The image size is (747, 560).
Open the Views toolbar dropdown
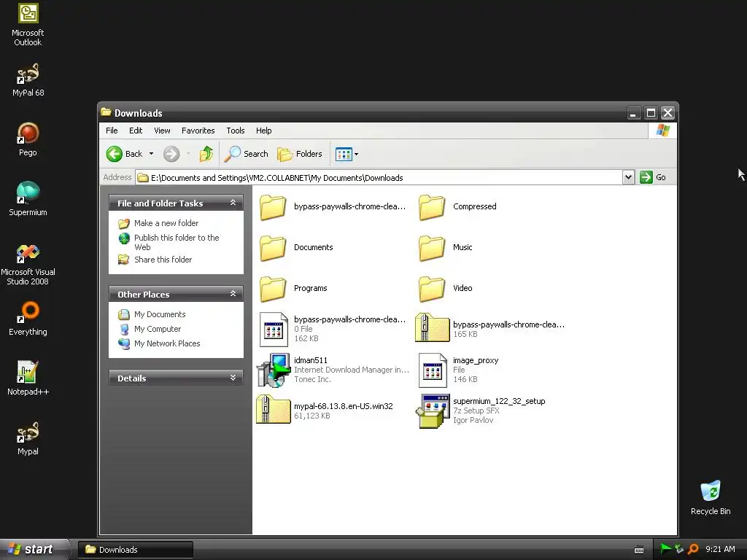(347, 154)
